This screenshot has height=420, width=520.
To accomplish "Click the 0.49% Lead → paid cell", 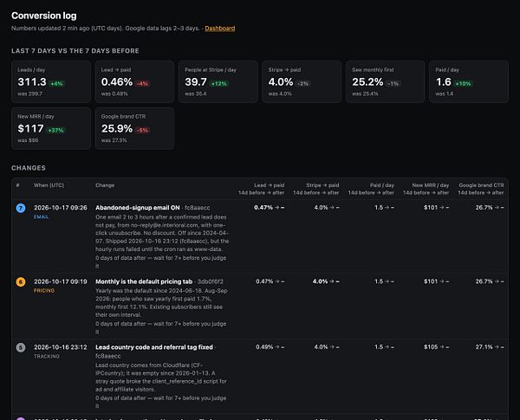I will (x=270, y=347).
